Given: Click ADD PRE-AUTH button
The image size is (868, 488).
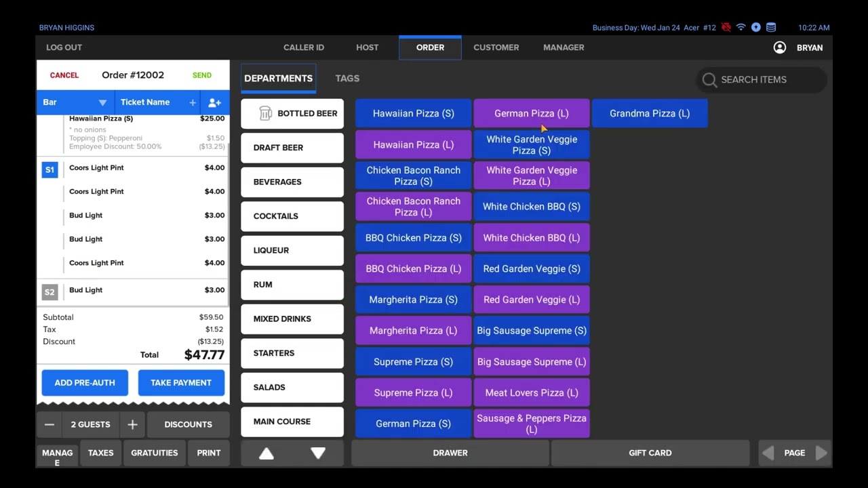Looking at the screenshot, I should pos(85,383).
